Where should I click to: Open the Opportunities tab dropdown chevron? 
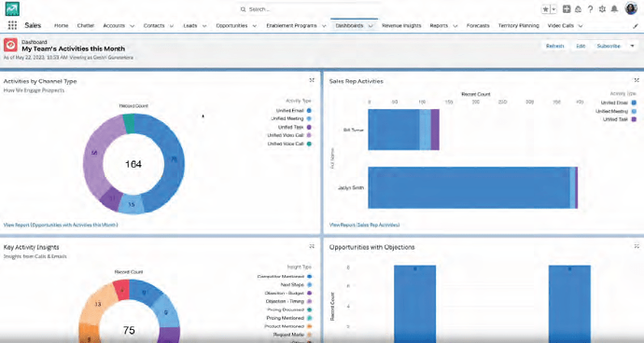(x=255, y=26)
